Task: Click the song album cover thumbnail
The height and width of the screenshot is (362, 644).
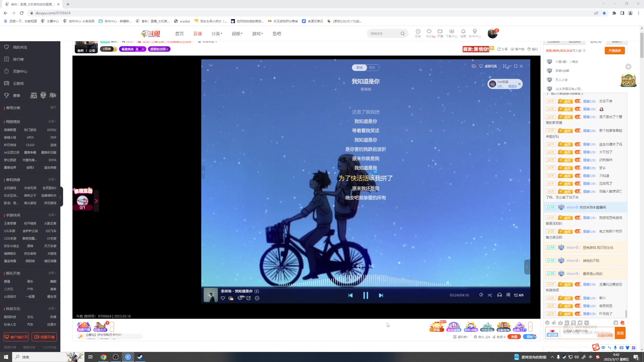Action: (211, 295)
